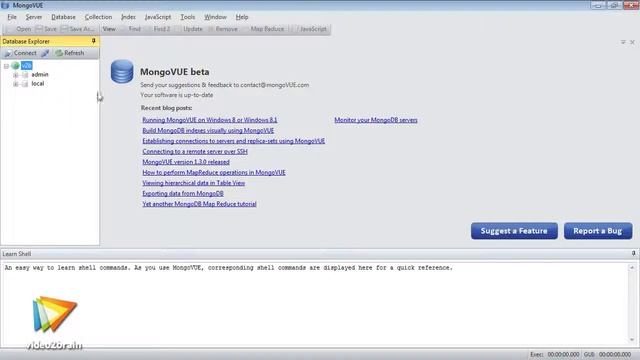Image resolution: width=640 pixels, height=360 pixels.
Task: Open Connecting to remote server over SSH link
Action: pyautogui.click(x=195, y=151)
